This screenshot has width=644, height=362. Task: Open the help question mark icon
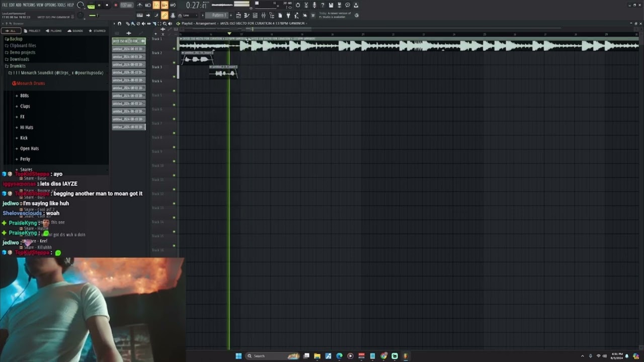323,5
